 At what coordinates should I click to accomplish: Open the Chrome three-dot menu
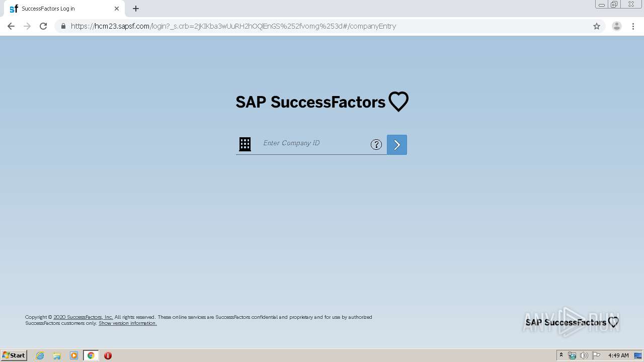(x=633, y=26)
